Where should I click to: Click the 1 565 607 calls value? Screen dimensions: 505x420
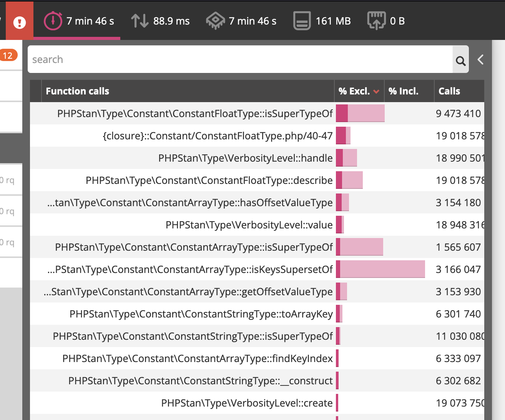(x=458, y=247)
